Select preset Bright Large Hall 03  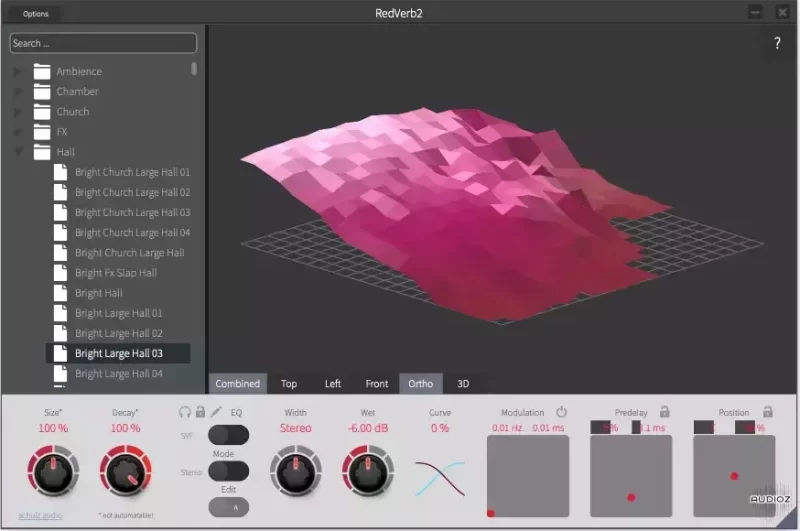click(x=119, y=353)
